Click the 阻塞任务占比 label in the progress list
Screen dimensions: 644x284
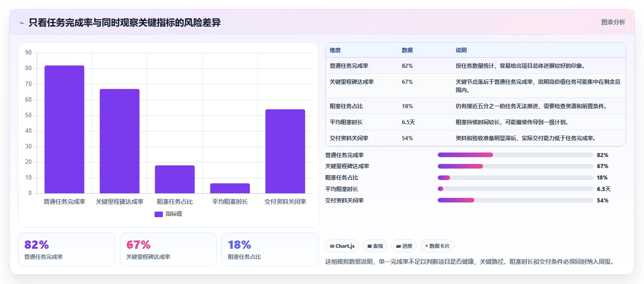click(x=342, y=178)
